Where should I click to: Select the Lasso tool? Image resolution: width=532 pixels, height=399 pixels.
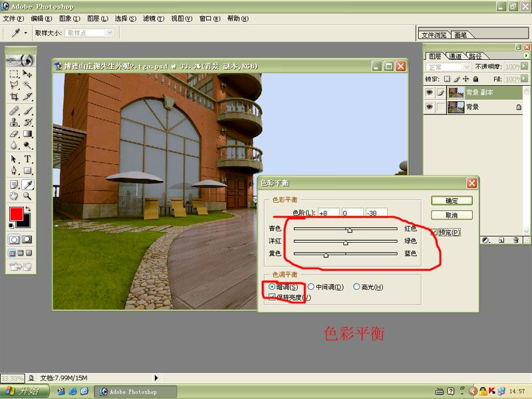(x=14, y=85)
